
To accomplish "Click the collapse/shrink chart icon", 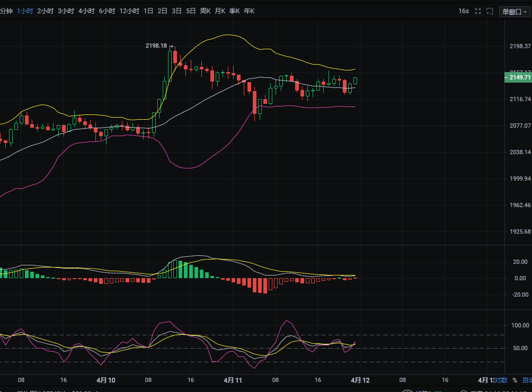I will point(478,11).
